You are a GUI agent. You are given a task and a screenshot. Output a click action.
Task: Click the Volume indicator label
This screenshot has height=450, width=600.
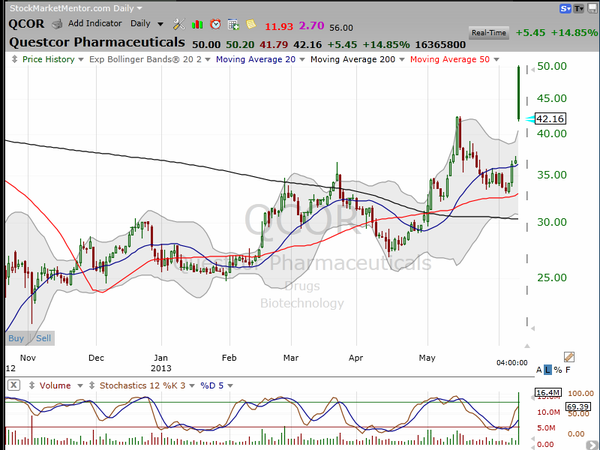pyautogui.click(x=55, y=385)
